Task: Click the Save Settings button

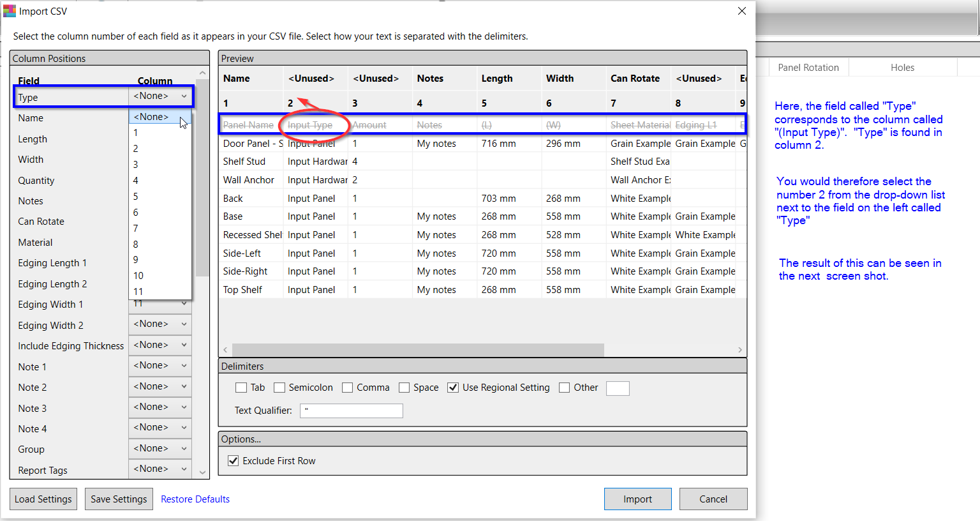Action: coord(119,499)
